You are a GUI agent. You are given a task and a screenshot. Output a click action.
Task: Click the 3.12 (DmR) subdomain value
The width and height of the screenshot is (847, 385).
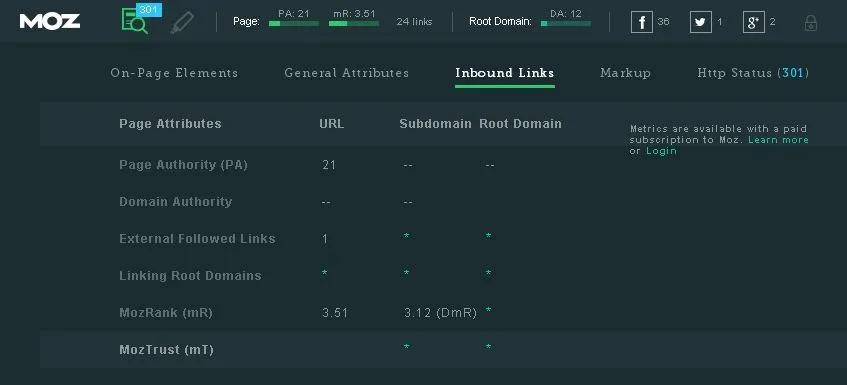440,313
